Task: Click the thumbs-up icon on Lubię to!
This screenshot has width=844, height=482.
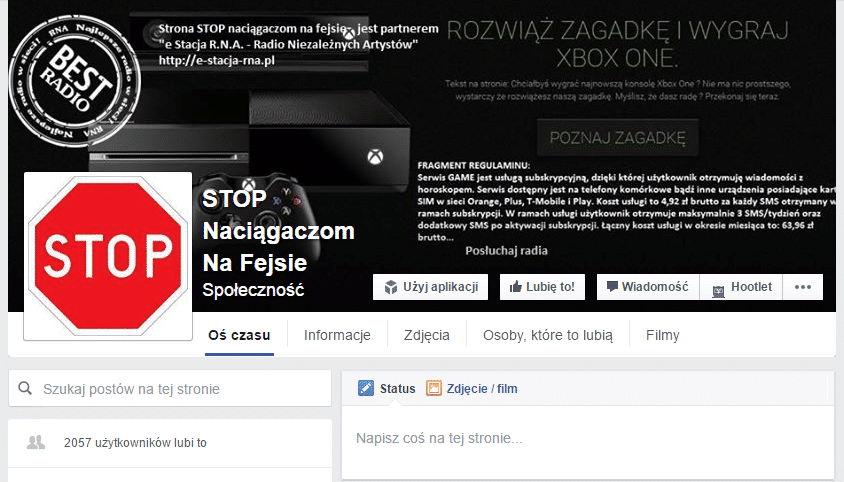Action: tap(516, 287)
